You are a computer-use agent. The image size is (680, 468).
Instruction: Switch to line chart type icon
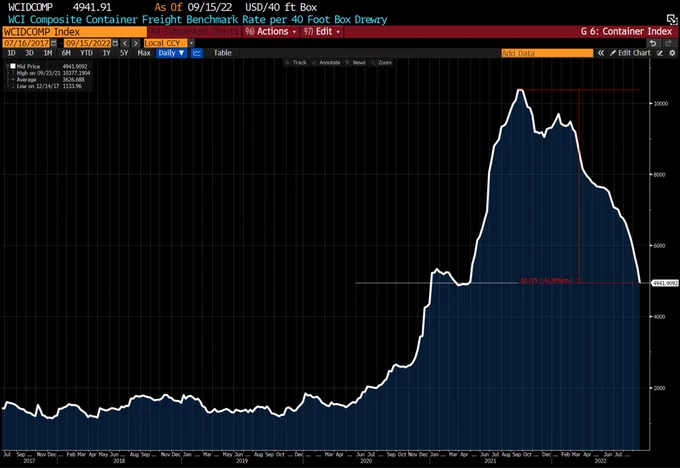coord(197,53)
